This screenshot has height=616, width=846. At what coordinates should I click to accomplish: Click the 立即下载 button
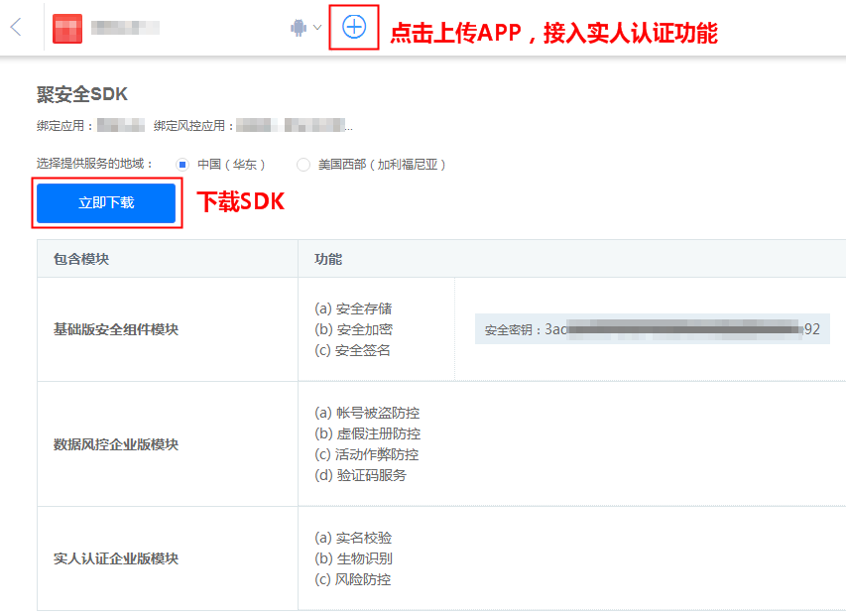pos(106,202)
